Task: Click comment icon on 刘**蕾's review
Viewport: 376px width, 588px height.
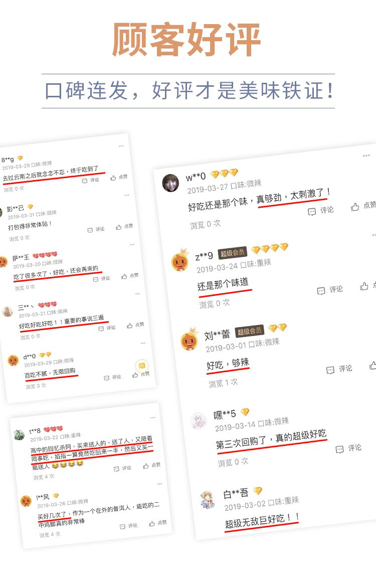Action: [x=330, y=370]
